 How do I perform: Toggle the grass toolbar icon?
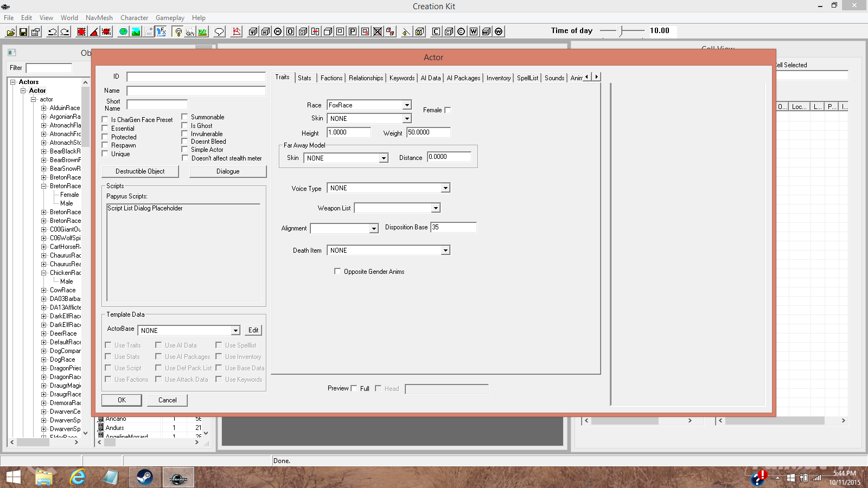(203, 31)
